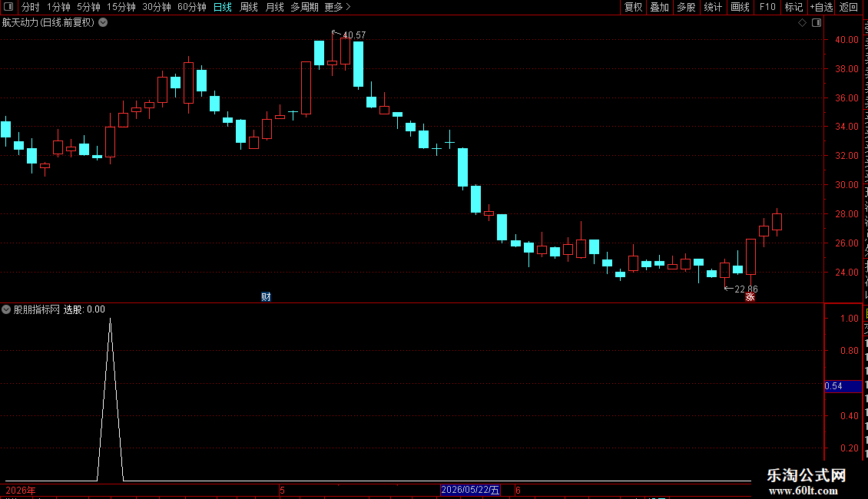Expand the 航天动力 title dropdown arrow
This screenshot has height=499, width=868.
[103, 23]
